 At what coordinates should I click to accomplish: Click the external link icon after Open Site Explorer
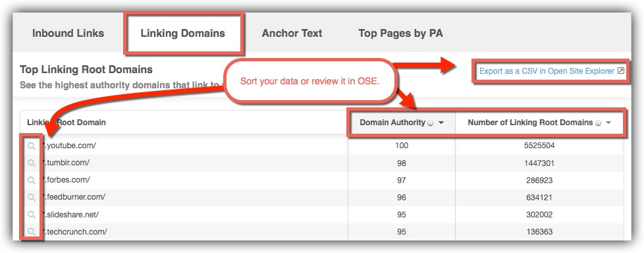click(621, 70)
